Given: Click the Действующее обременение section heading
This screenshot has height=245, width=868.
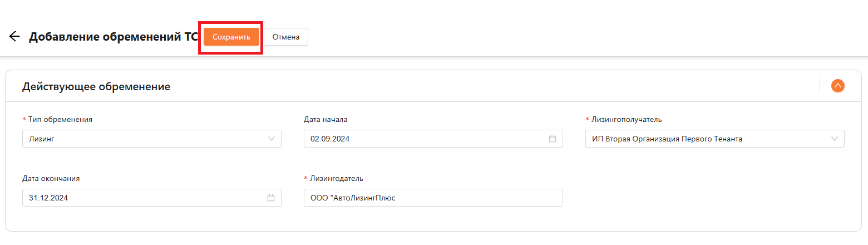Looking at the screenshot, I should 96,87.
